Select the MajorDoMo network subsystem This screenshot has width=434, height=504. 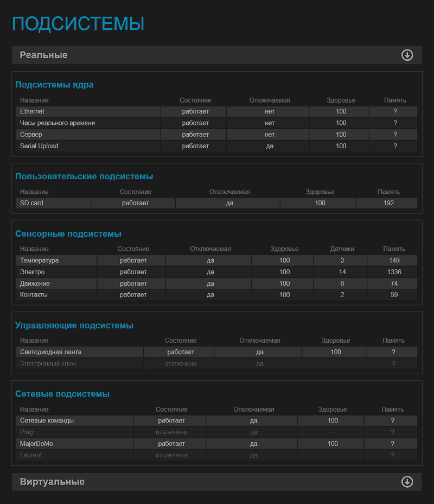coord(37,444)
